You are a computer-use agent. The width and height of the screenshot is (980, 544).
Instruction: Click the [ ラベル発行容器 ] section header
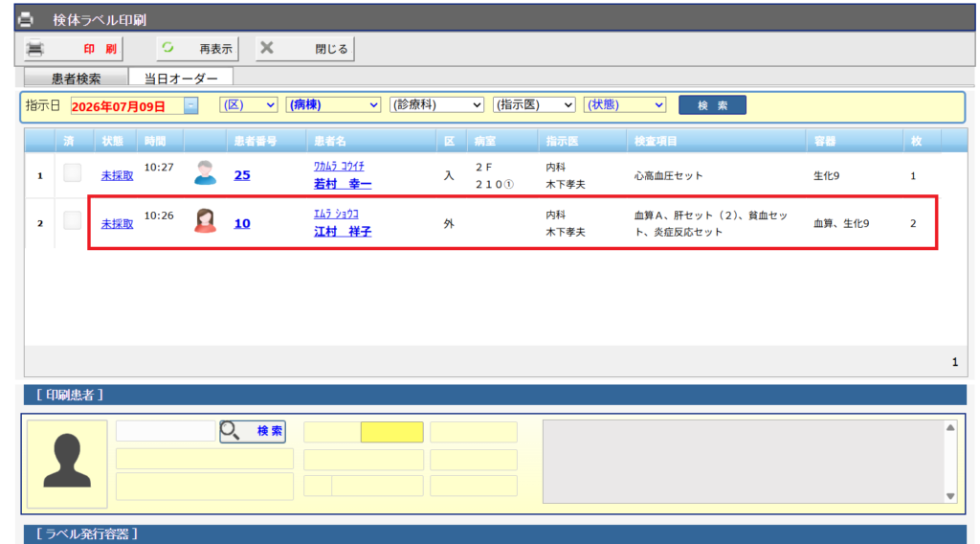pos(495,534)
